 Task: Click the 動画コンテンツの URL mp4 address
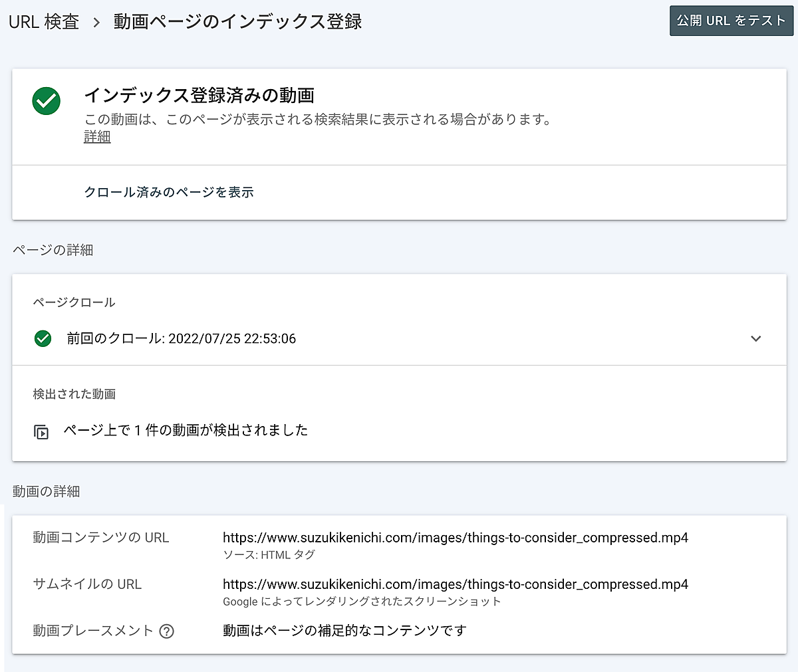tap(455, 538)
